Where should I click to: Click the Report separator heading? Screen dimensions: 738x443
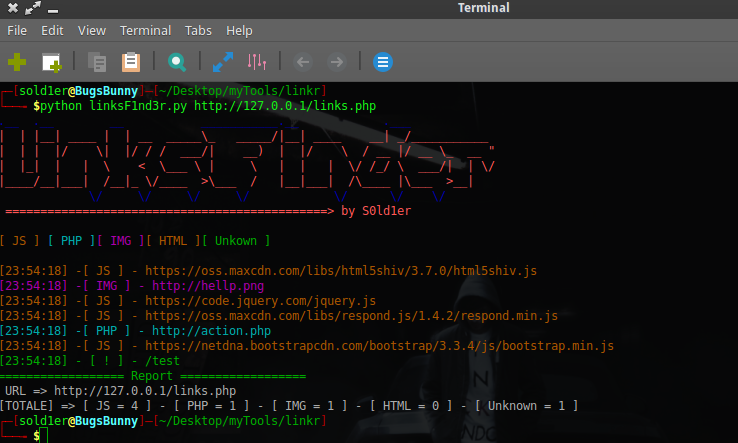point(153,376)
